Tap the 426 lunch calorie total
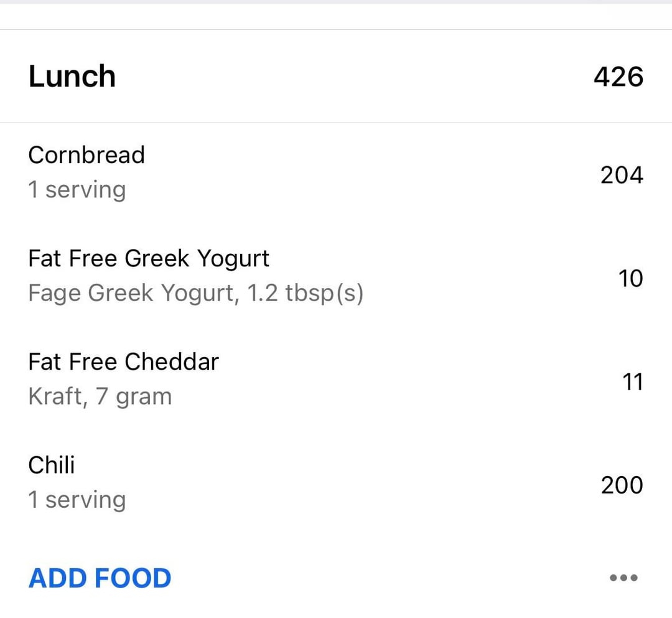 (x=618, y=77)
